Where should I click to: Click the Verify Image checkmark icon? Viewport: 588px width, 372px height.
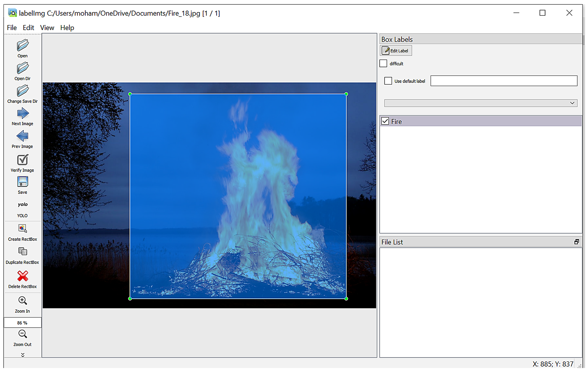pos(22,160)
